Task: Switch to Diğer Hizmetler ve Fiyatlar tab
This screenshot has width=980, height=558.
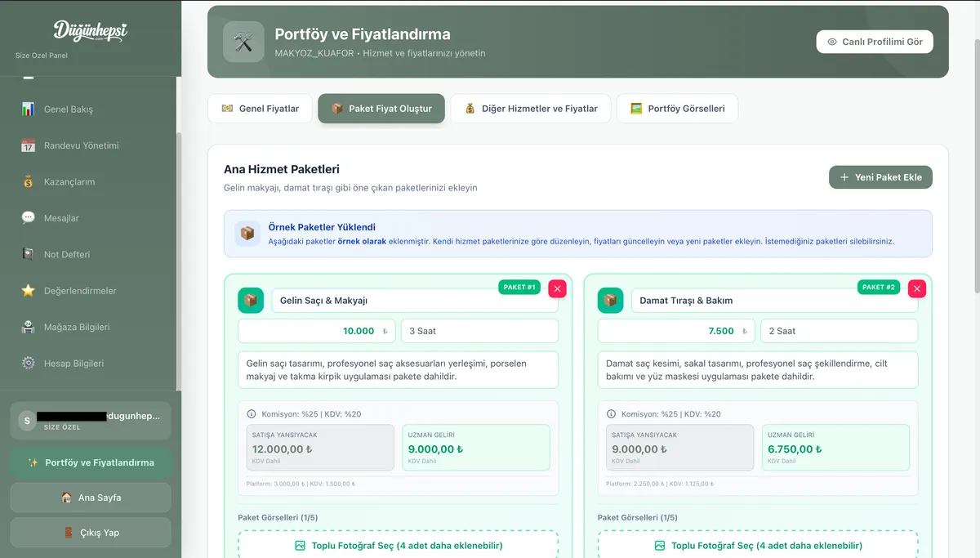Action: [x=531, y=109]
